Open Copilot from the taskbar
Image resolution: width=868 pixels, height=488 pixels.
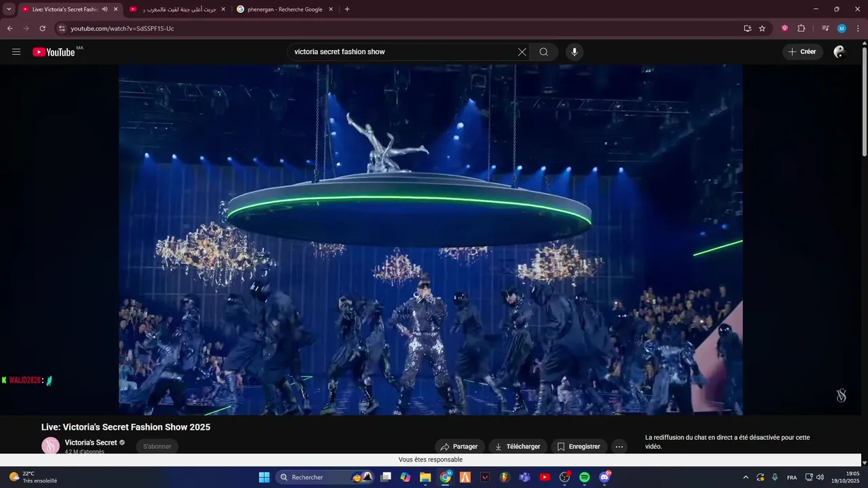pyautogui.click(x=406, y=477)
